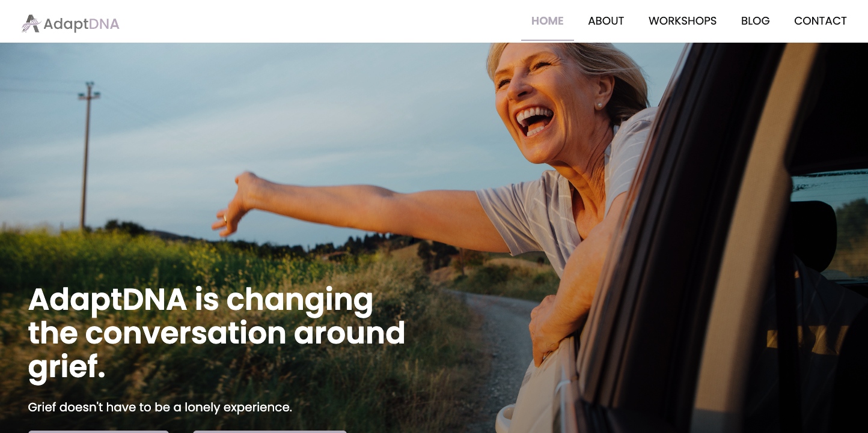Image resolution: width=868 pixels, height=433 pixels.
Task: Click the second partially visible button below tagline
Action: tap(270, 431)
